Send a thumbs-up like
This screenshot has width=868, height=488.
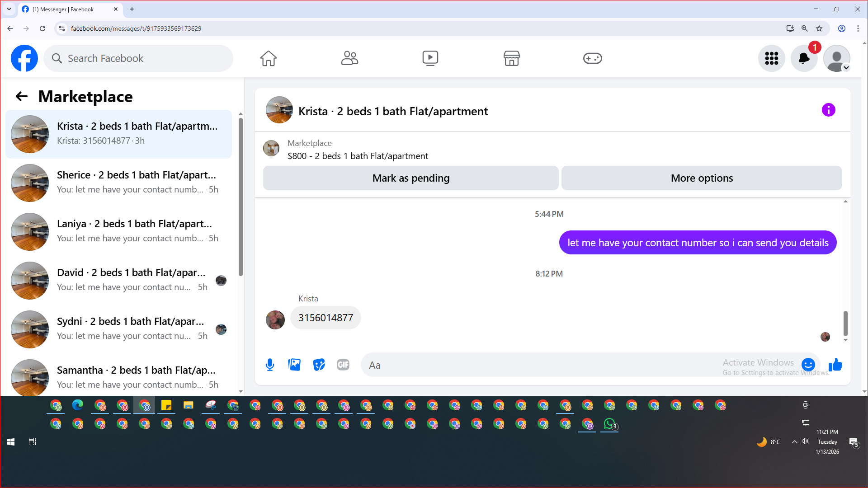[835, 365]
